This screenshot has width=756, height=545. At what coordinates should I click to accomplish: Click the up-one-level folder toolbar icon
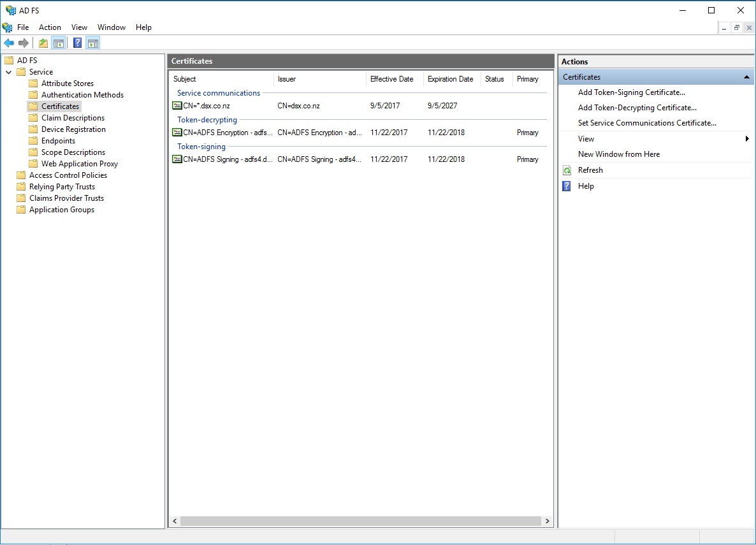pyautogui.click(x=43, y=43)
